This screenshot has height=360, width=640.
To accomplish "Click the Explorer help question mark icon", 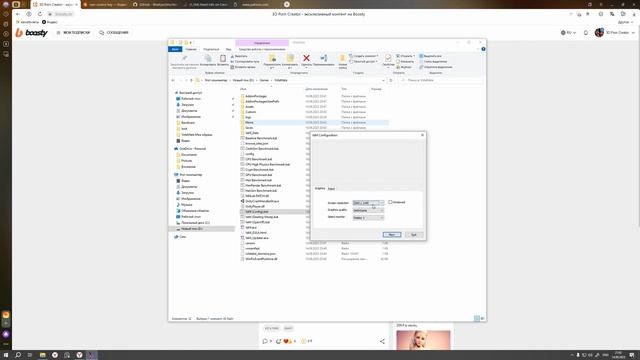I will (483, 49).
